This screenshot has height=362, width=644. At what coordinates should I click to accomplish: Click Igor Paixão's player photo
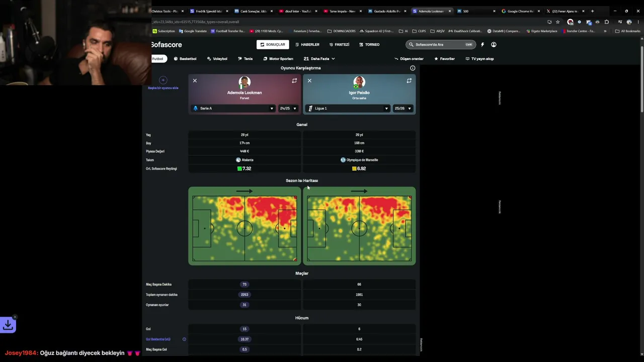point(359,82)
